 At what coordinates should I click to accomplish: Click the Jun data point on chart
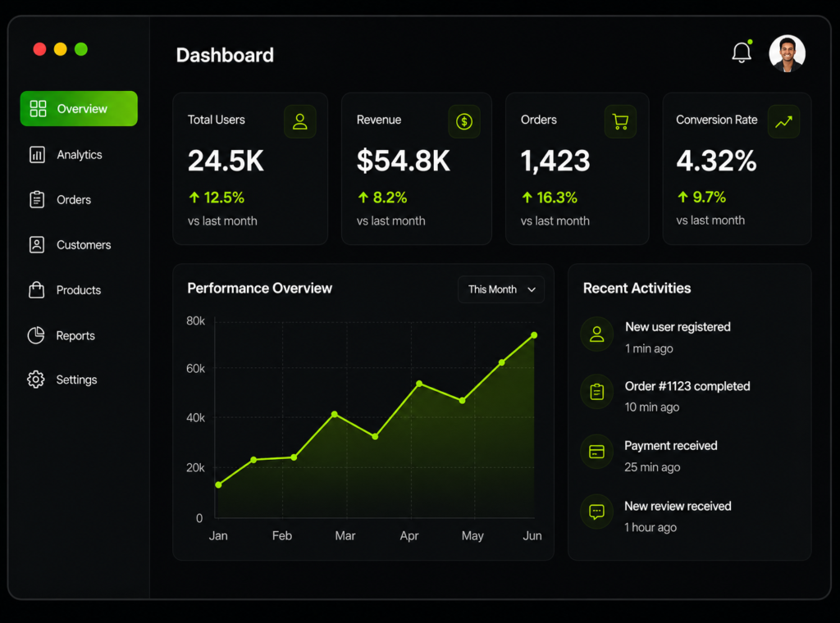point(534,335)
